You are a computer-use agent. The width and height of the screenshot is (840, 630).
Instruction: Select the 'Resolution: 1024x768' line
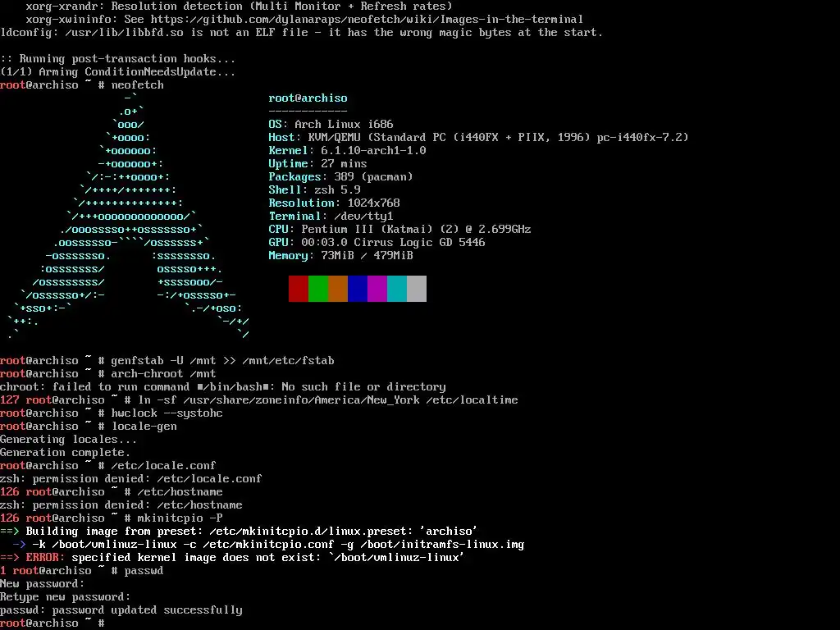coord(335,203)
